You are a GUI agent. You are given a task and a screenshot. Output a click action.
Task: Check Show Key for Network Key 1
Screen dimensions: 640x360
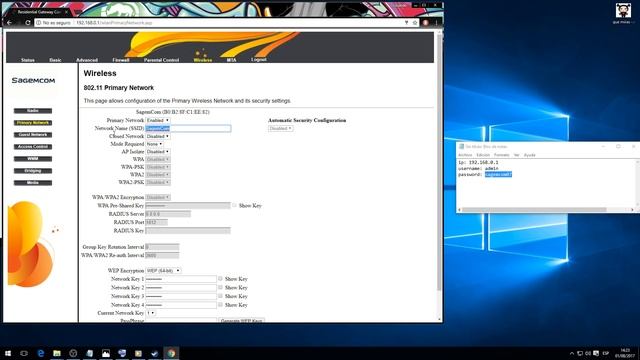coord(220,279)
